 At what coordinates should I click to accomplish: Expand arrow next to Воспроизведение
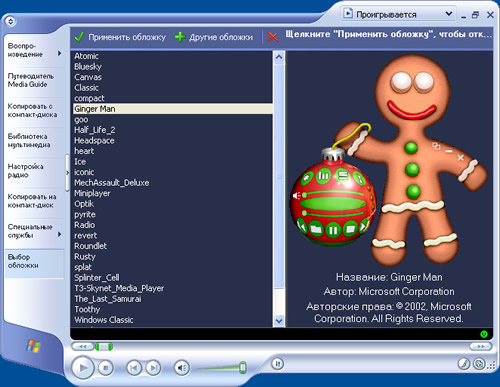click(x=59, y=53)
